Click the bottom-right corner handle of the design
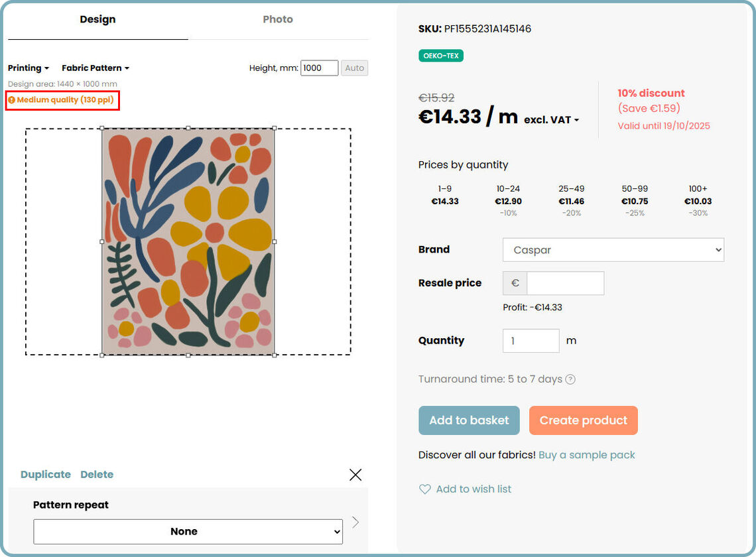 click(x=275, y=355)
